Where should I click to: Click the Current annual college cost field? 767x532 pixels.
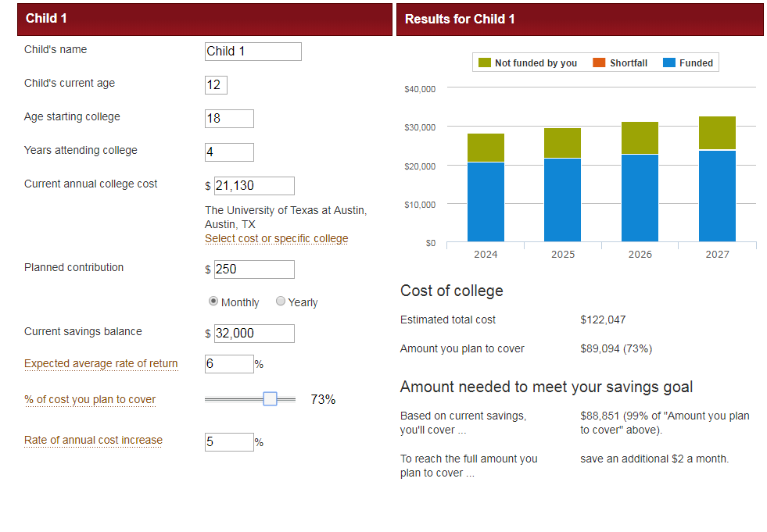coord(253,185)
